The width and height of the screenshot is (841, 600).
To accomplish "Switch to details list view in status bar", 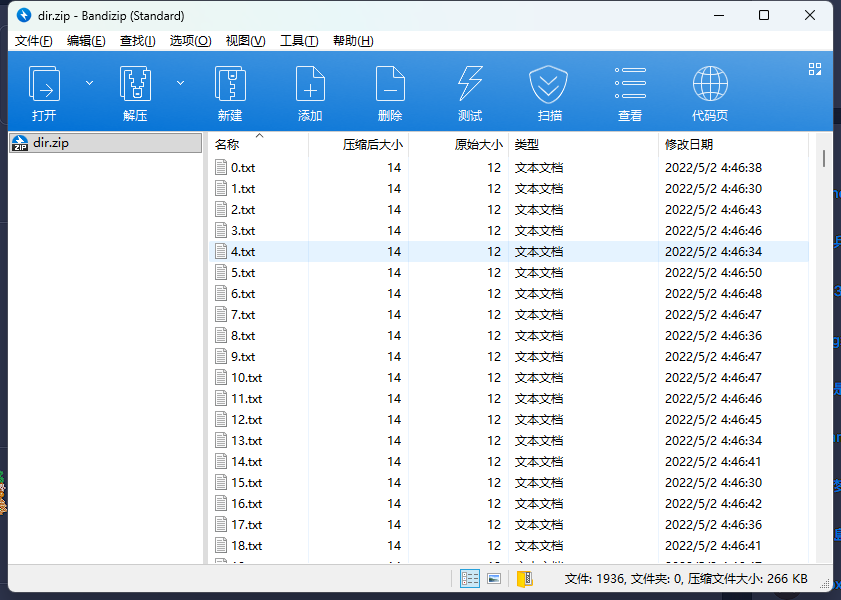I will point(469,578).
